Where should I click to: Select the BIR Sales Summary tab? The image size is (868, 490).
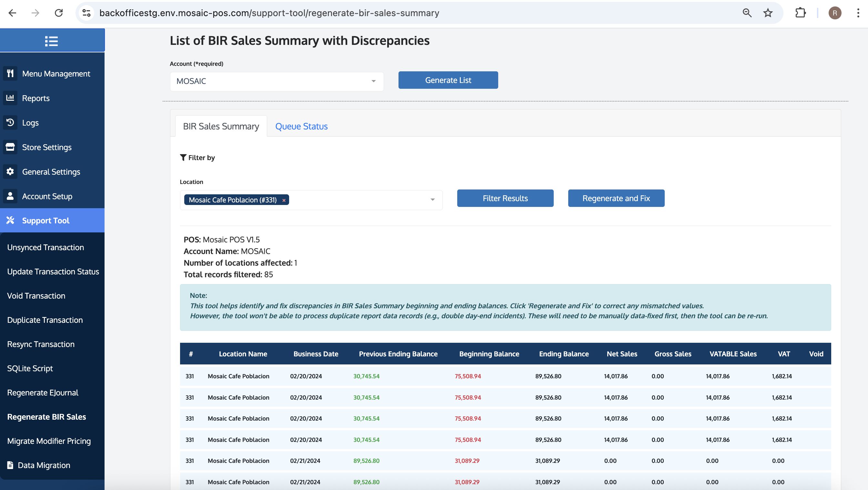tap(221, 126)
